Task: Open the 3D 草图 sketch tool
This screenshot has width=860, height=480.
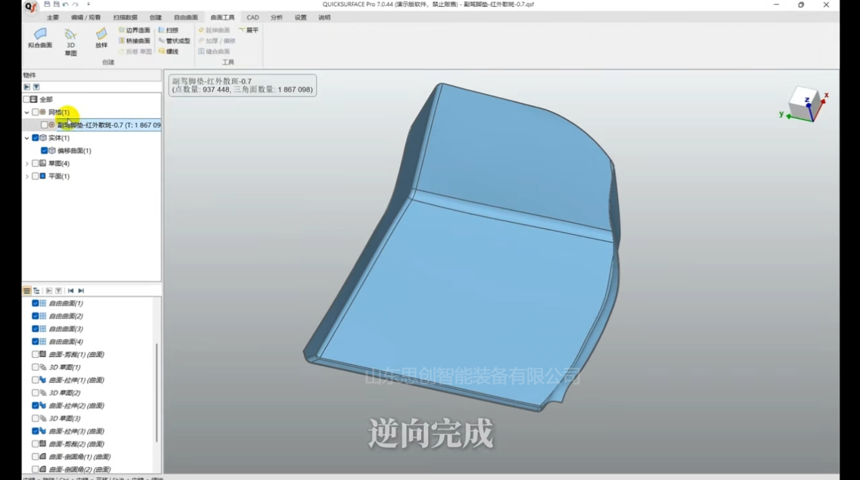Action: pos(71,42)
